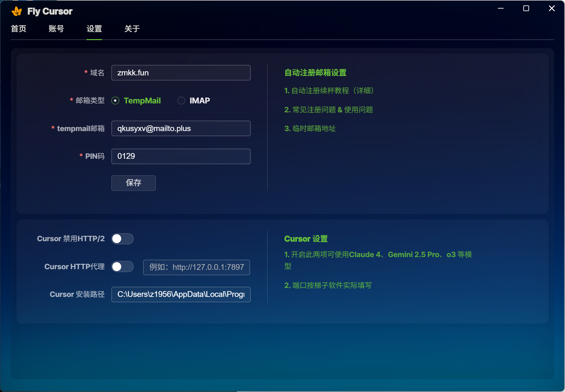The height and width of the screenshot is (392, 565).
Task: Open 临时邮箱地址 link
Action: coord(310,129)
